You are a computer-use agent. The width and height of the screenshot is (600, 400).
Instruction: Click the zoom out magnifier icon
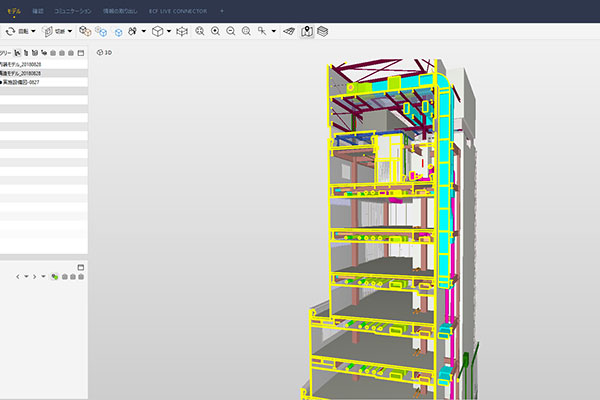pyautogui.click(x=231, y=31)
